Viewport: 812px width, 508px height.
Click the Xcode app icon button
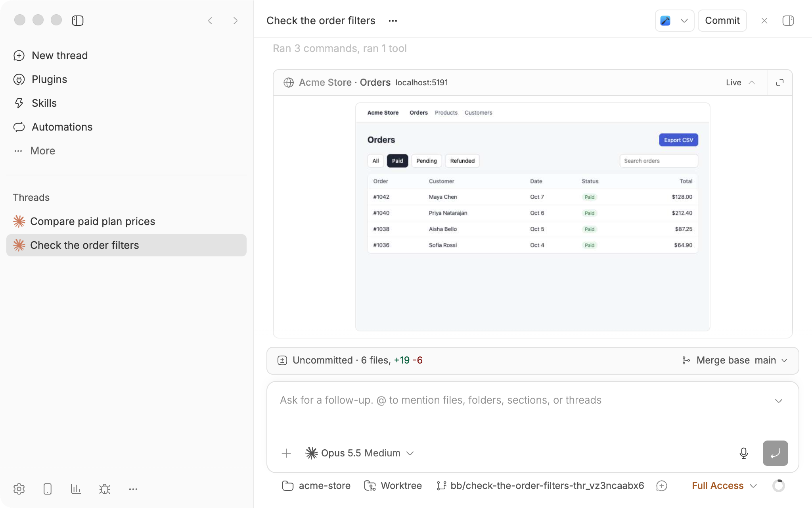pos(665,21)
